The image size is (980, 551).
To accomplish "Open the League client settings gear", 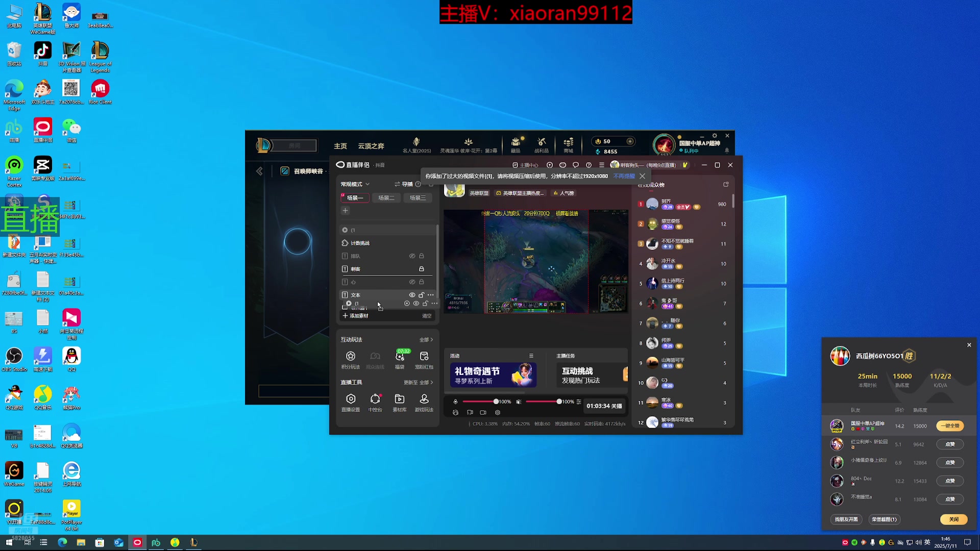I will (715, 136).
